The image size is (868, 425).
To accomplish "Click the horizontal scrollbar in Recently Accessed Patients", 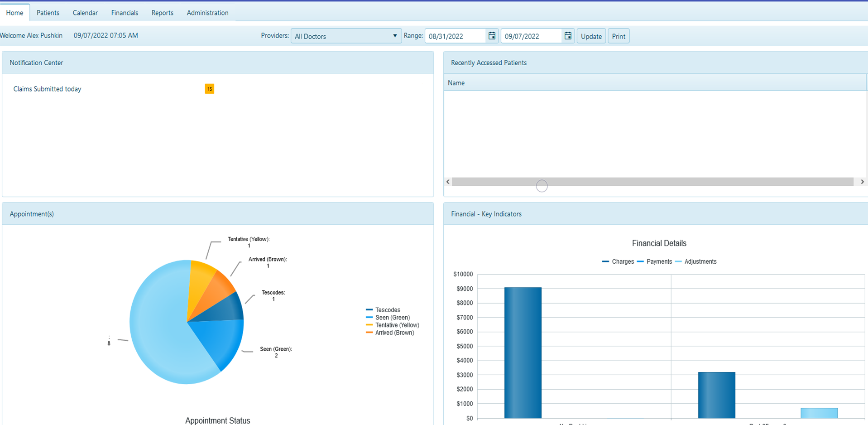I will point(652,182).
